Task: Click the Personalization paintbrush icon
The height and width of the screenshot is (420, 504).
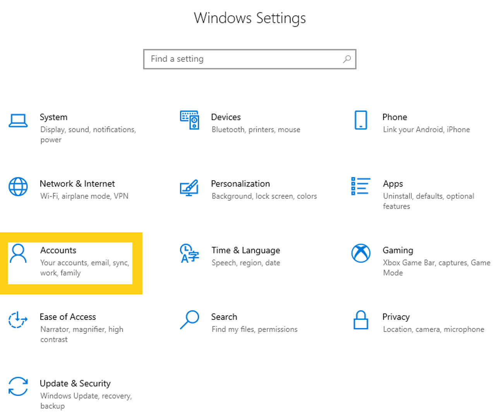Action: point(189,188)
